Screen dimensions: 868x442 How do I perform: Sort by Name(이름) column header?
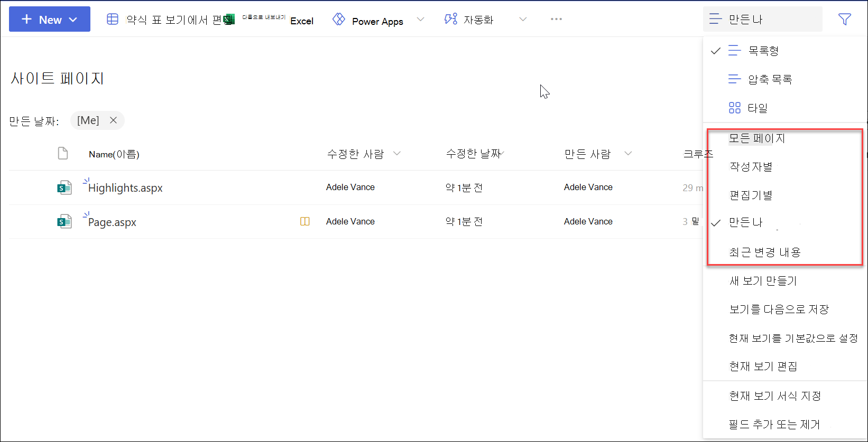click(114, 154)
